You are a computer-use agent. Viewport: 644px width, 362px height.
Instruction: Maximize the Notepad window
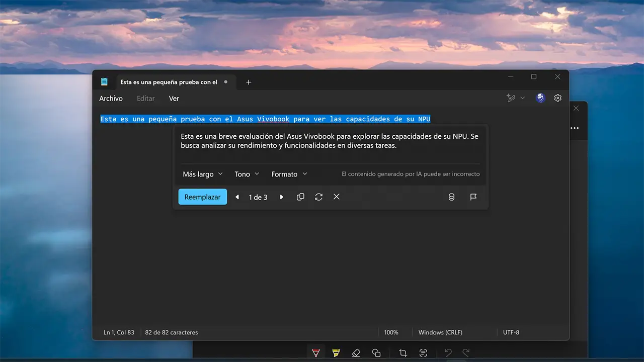pos(534,77)
